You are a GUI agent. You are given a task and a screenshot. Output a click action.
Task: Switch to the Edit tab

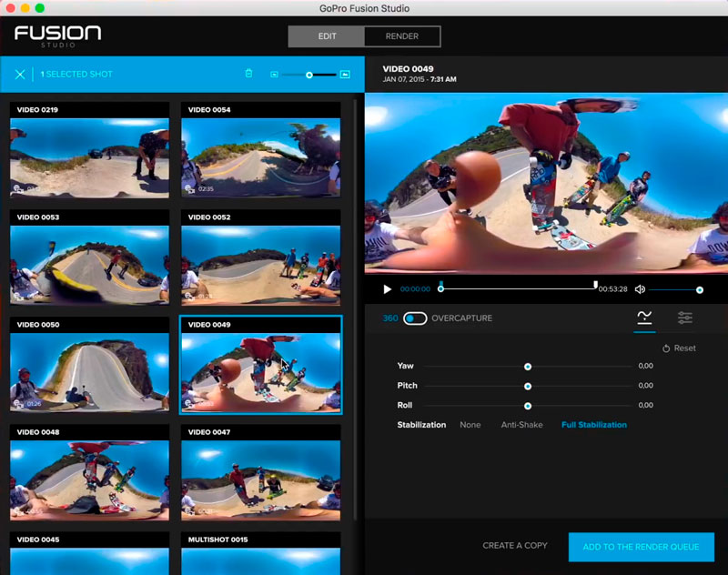pyautogui.click(x=326, y=36)
